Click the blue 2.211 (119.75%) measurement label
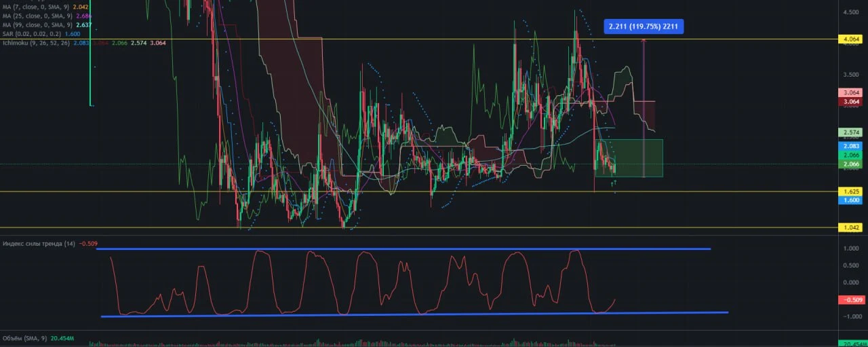The image size is (868, 347). (643, 27)
